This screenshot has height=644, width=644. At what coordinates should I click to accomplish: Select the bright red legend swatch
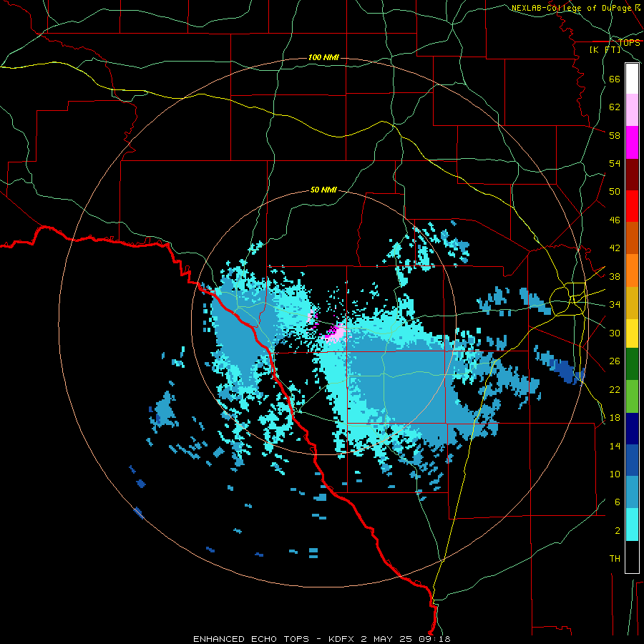tap(632, 206)
